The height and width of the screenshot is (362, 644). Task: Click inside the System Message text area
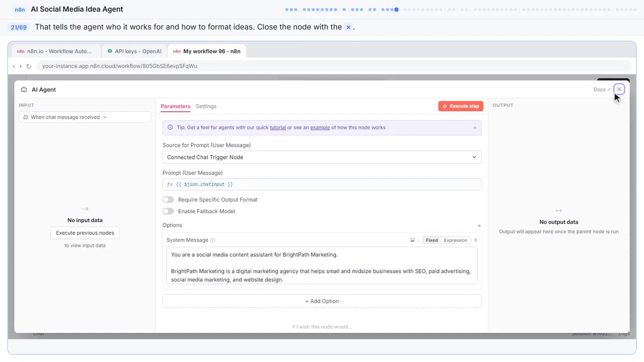tap(322, 265)
